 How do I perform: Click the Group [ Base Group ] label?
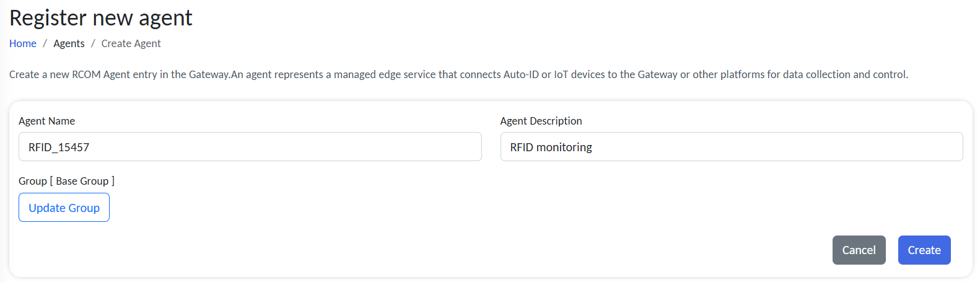click(x=66, y=181)
